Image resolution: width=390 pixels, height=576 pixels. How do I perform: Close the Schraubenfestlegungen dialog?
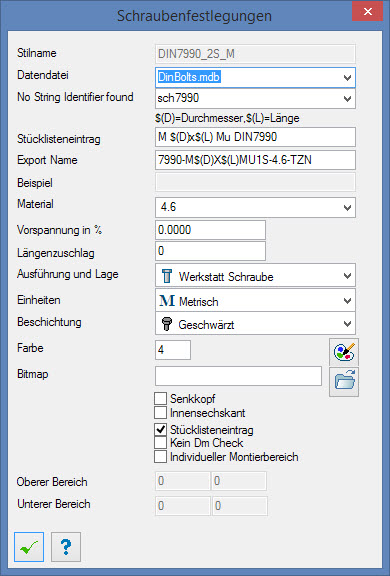pos(367,11)
